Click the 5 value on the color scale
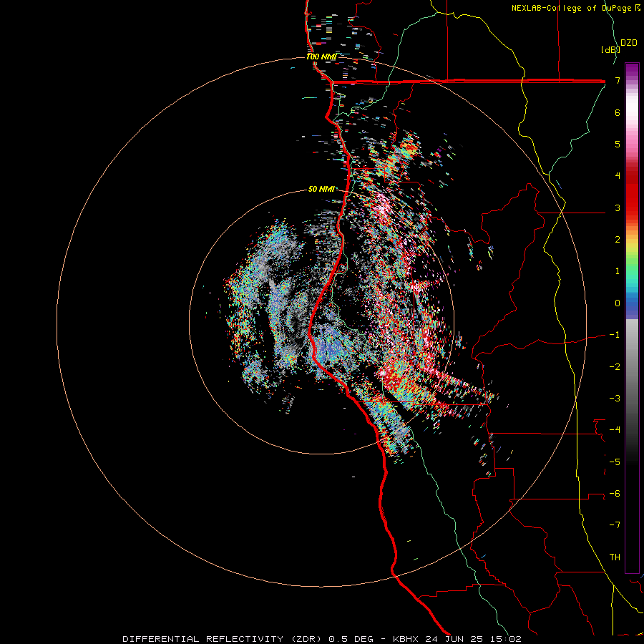The image size is (644, 644). (x=618, y=144)
